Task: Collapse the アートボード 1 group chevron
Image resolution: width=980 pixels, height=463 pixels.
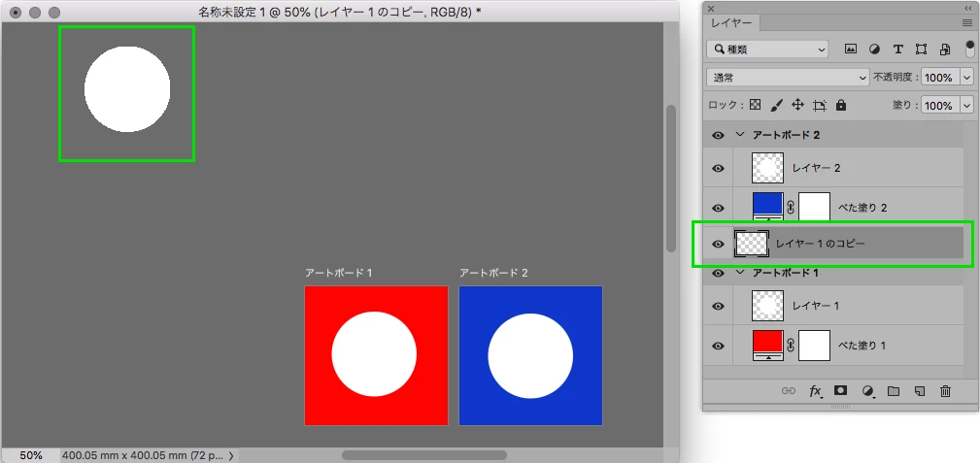Action: tap(741, 273)
